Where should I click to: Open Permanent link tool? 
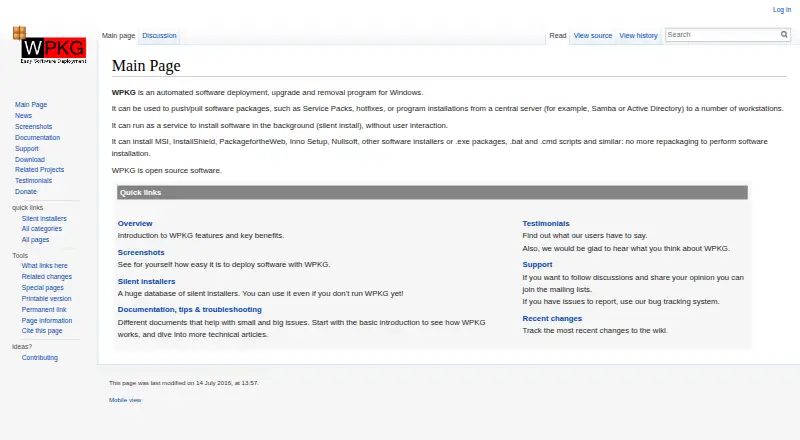pos(44,310)
